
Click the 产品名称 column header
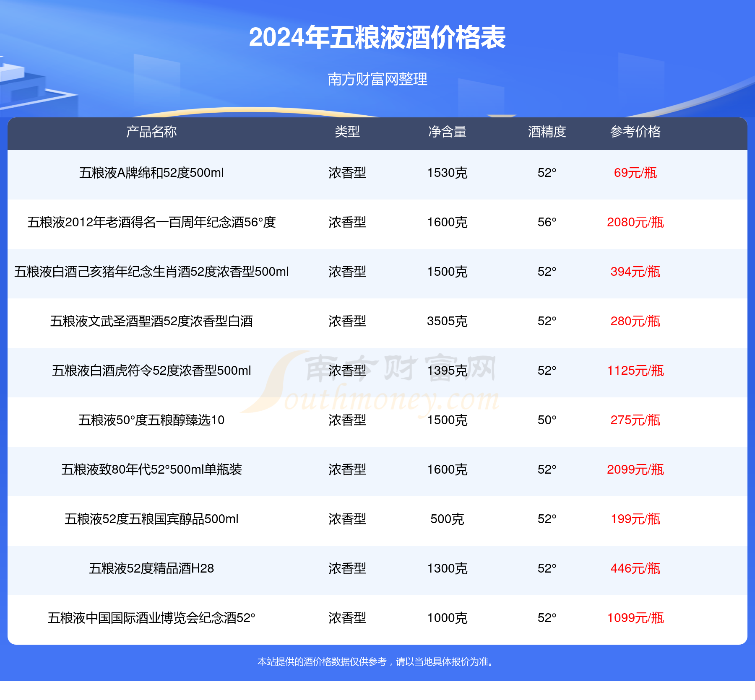[151, 132]
